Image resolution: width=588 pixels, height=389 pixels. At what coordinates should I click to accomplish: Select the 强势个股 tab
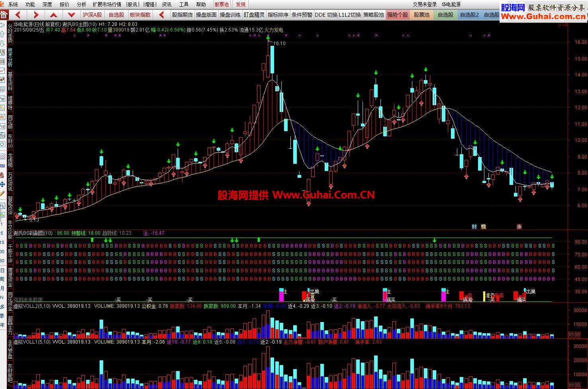[398, 15]
